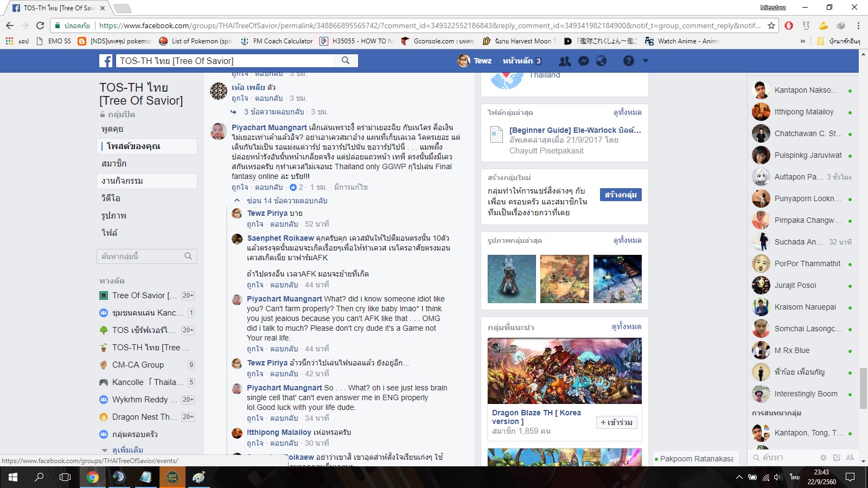See all suggested groups
The image size is (868, 488).
point(626,327)
